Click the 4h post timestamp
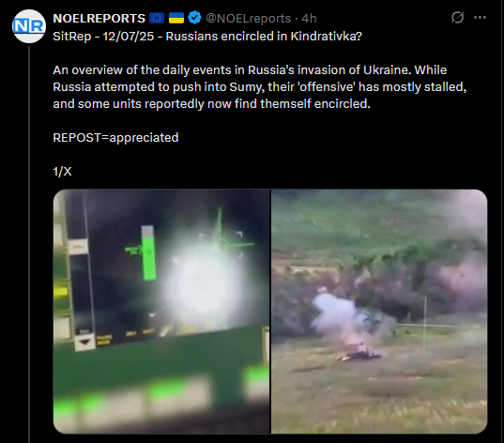 [309, 19]
